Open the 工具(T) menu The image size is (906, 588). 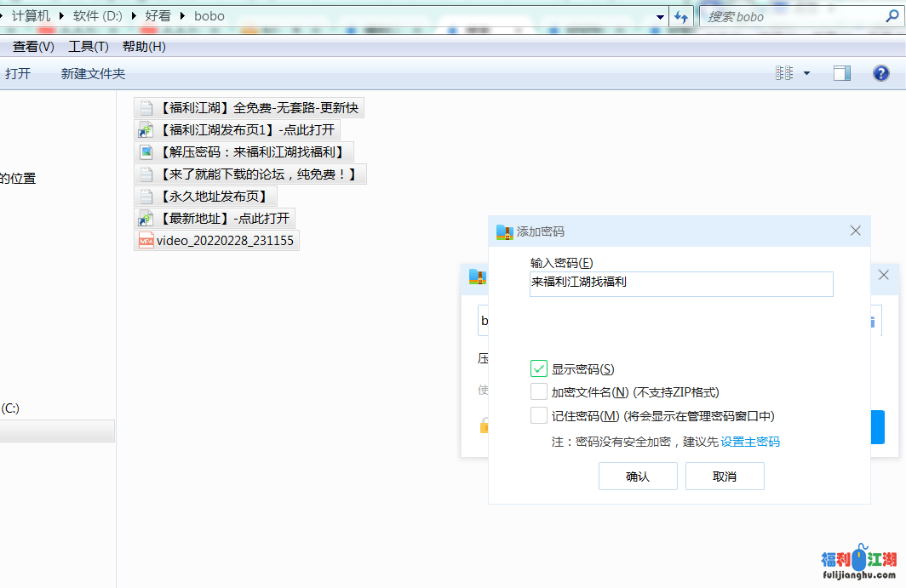point(89,47)
